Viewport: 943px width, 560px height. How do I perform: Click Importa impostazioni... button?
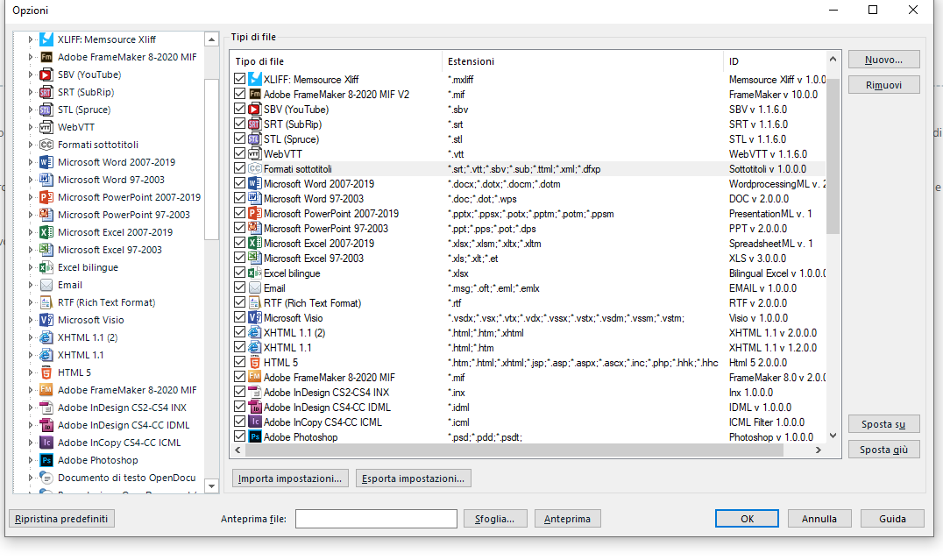290,478
